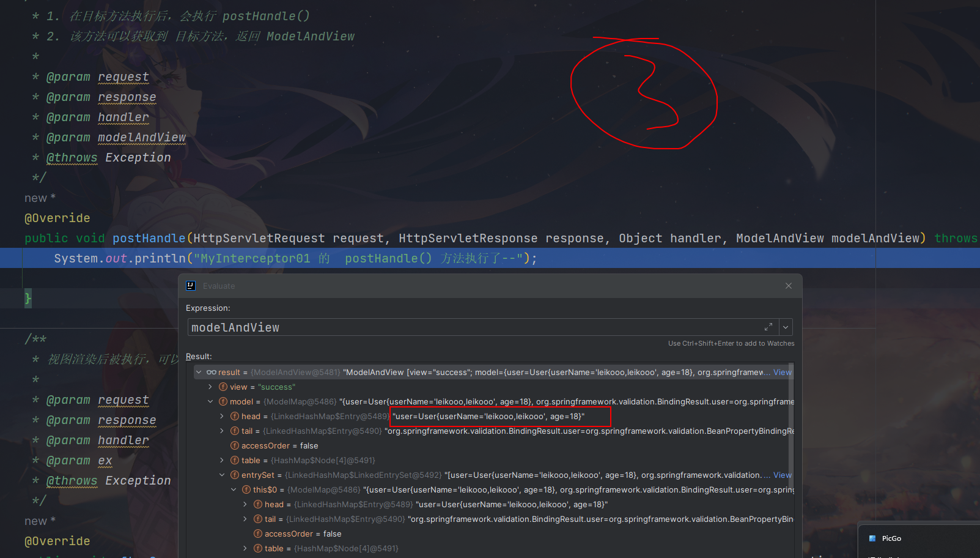Image resolution: width=980 pixels, height=558 pixels.
Task: Click the watch glasses icon on result row
Action: (212, 372)
